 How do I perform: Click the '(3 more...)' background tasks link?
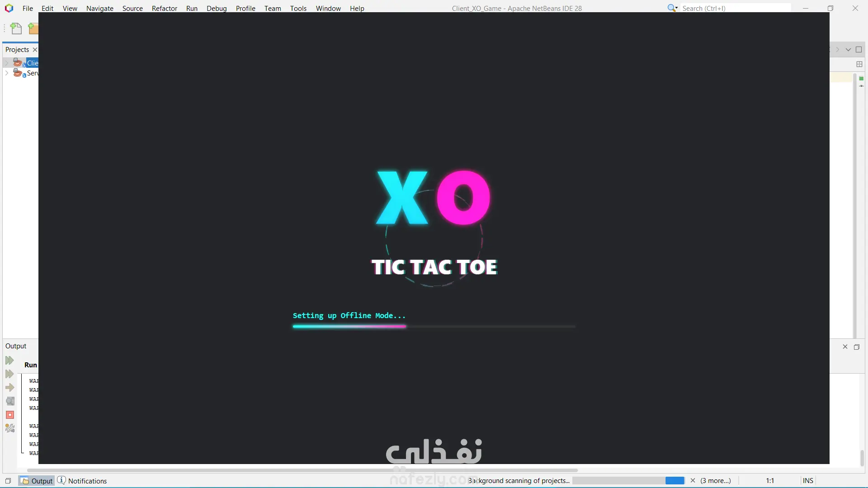pyautogui.click(x=716, y=480)
